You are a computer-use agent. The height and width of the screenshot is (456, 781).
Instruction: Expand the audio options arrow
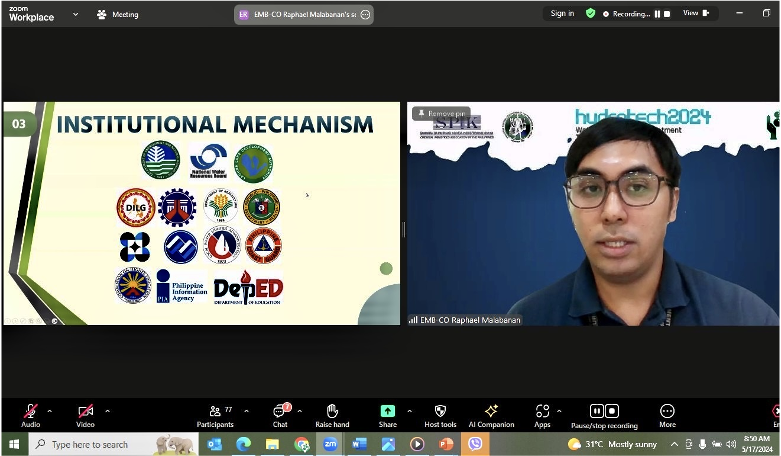coord(49,411)
